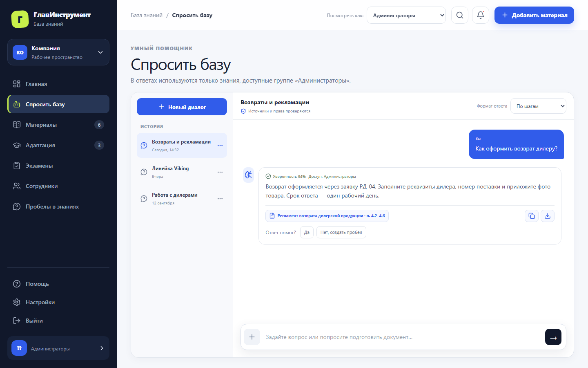Open Экзамены section

pos(58,166)
